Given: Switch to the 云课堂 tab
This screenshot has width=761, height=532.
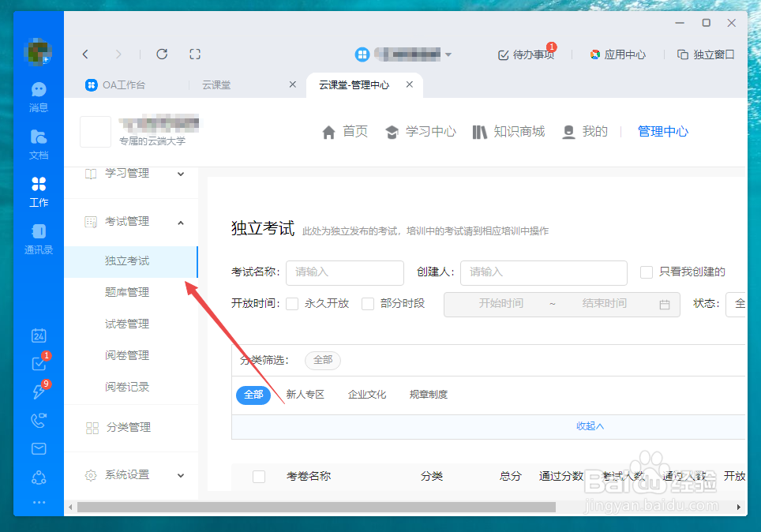Looking at the screenshot, I should coord(216,85).
